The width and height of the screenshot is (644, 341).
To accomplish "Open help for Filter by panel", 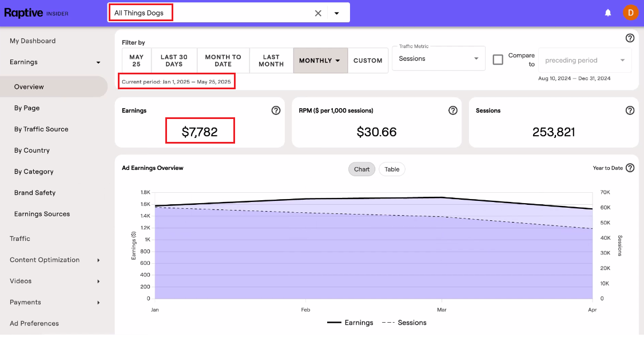I will pyautogui.click(x=630, y=38).
